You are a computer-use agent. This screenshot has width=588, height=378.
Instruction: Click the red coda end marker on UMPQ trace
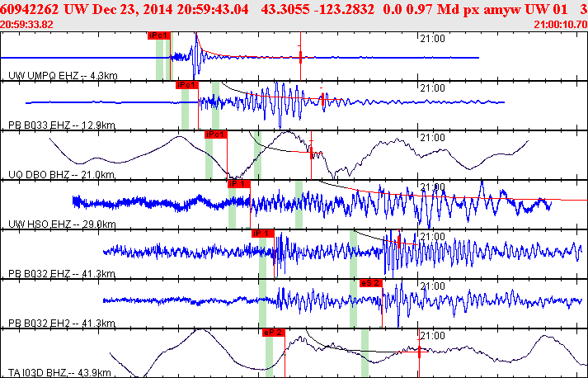(x=300, y=57)
